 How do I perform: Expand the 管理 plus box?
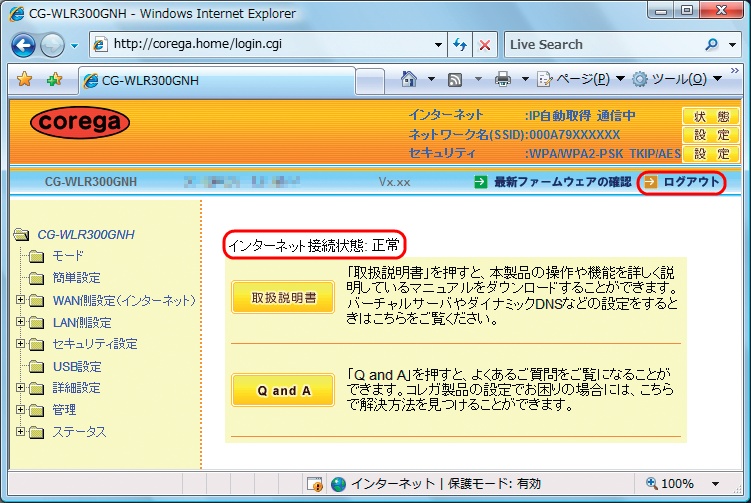pyautogui.click(x=20, y=410)
